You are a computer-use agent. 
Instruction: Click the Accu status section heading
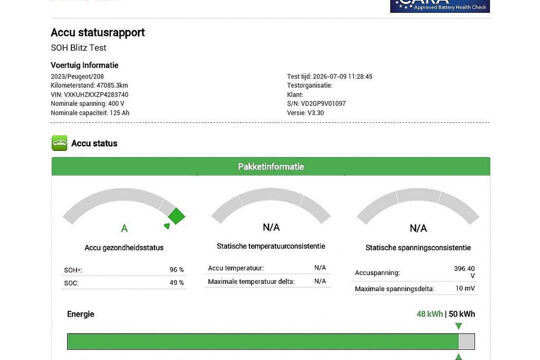(94, 143)
